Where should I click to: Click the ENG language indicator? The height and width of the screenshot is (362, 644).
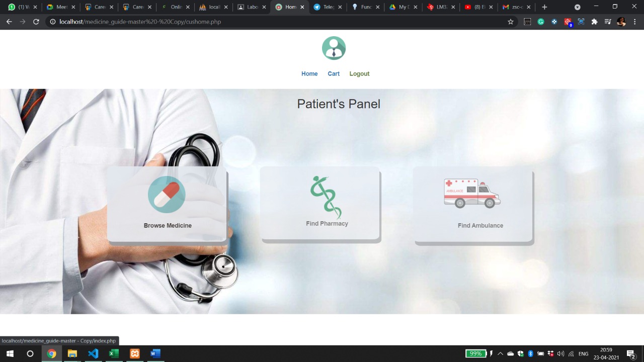(x=584, y=354)
